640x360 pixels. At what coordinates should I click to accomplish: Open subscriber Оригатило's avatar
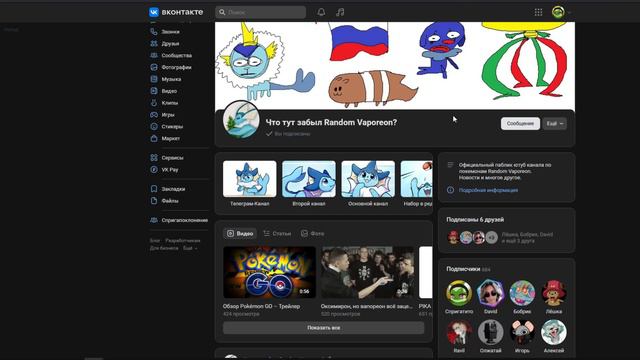(x=459, y=293)
